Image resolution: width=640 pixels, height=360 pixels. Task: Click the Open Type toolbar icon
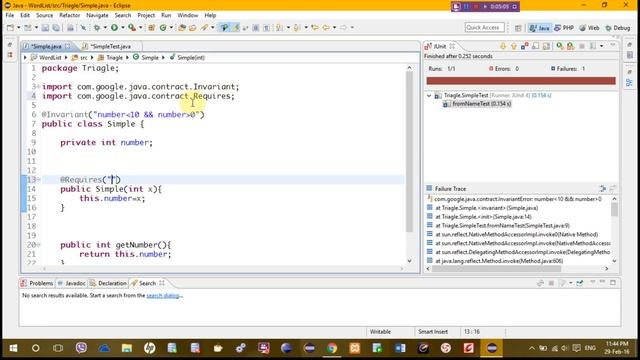182,28
